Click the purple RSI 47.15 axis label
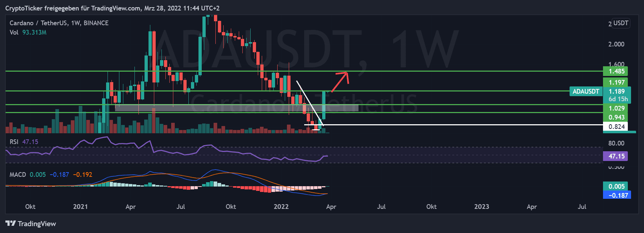Screen dimensions: 644x233 click(616, 156)
